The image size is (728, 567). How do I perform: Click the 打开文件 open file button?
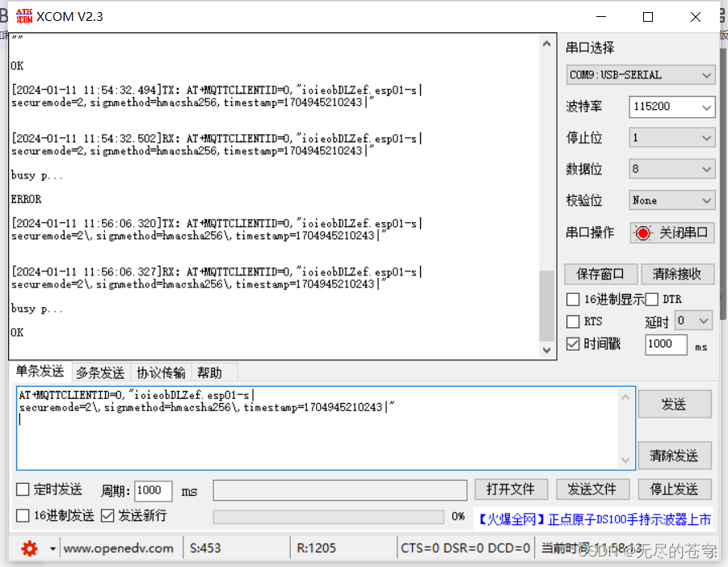coord(511,489)
